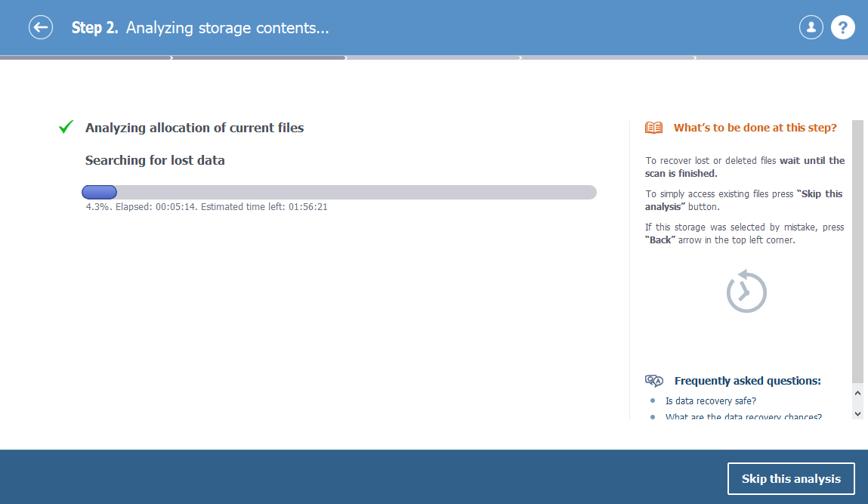This screenshot has height=504, width=868.
Task: Click the unfilled gray progress bar track
Action: (357, 192)
